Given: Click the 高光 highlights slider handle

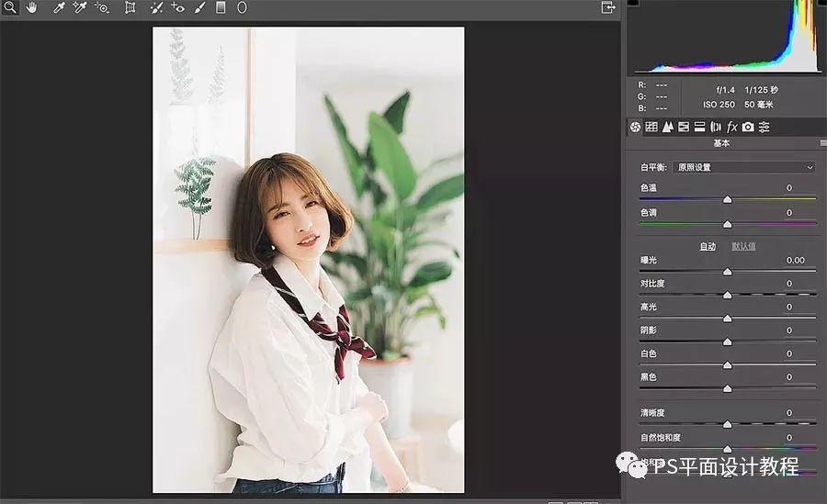Looking at the screenshot, I should coord(728,318).
